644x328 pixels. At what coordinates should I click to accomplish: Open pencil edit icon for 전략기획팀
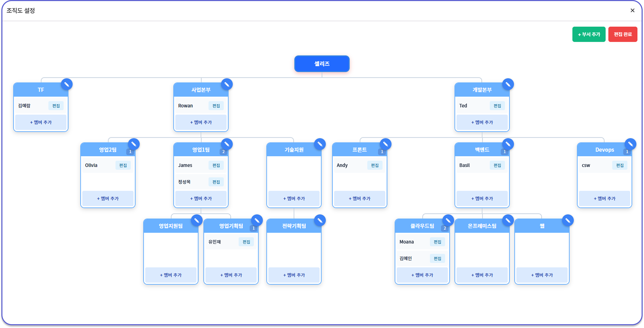[x=320, y=221]
